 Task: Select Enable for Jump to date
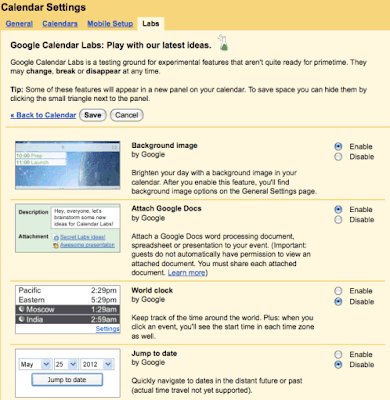pos(338,354)
